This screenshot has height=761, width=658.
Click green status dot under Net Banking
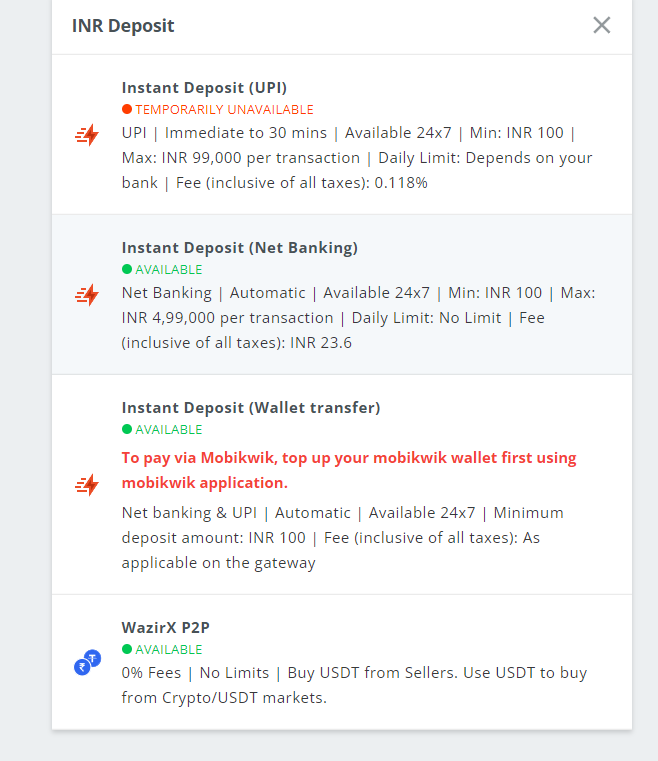(x=127, y=269)
